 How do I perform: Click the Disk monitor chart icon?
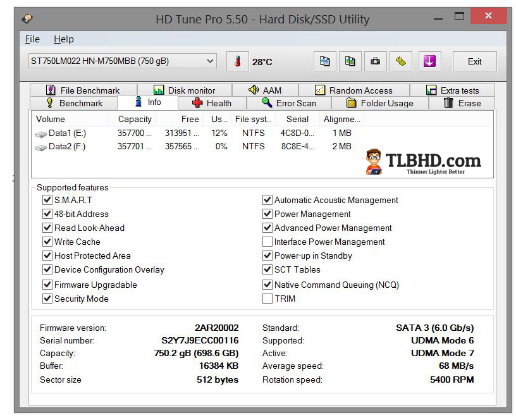(159, 90)
